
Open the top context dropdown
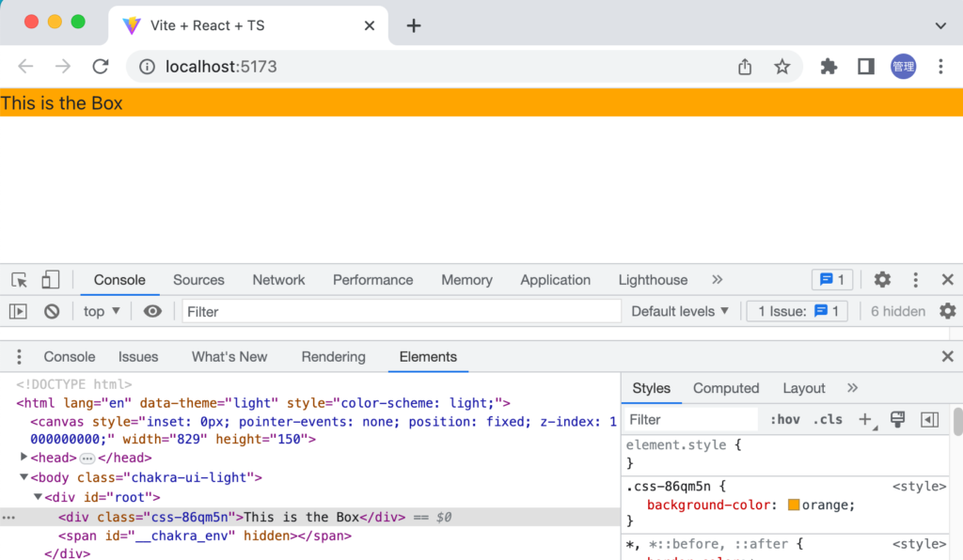tap(102, 312)
